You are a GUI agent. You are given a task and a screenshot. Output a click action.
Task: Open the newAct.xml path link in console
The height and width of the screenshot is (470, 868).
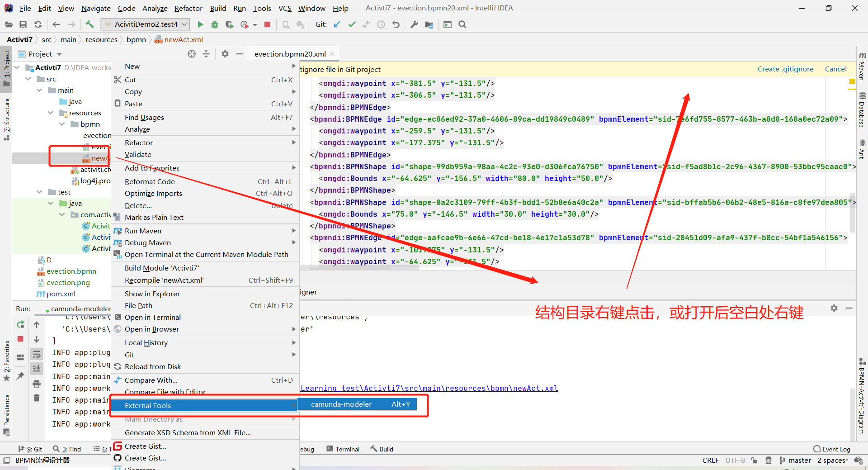[x=429, y=388]
